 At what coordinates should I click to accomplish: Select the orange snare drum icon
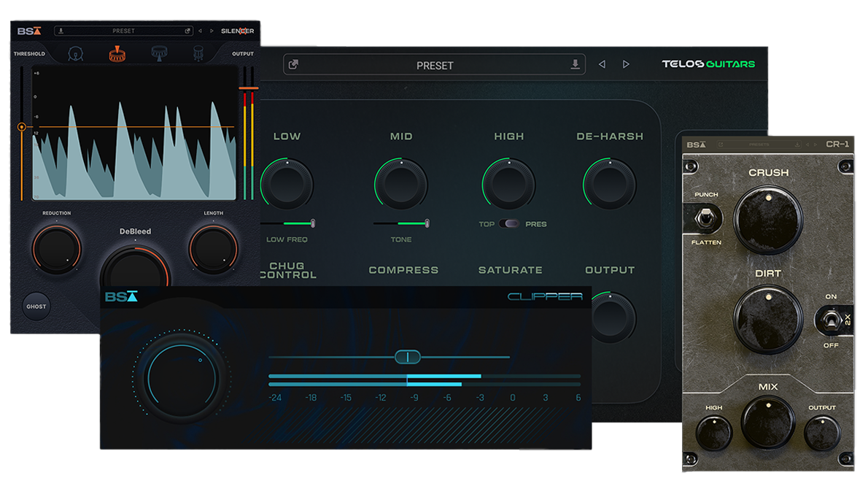point(117,53)
